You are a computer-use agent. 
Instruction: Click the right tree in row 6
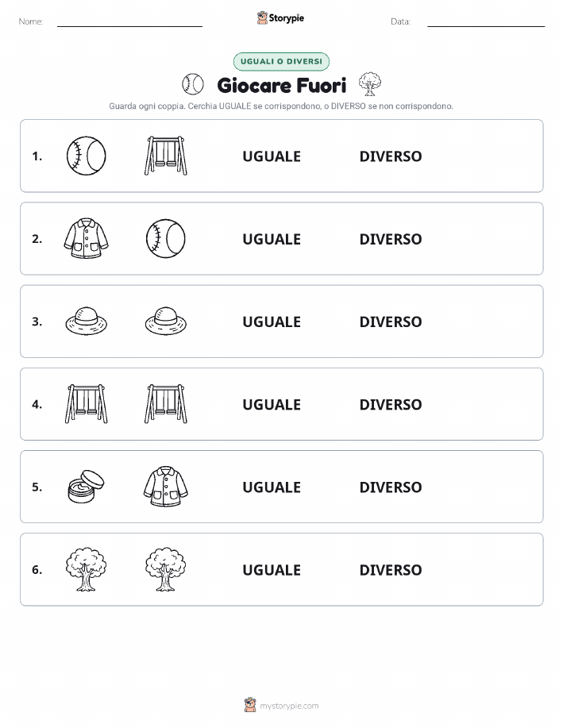(x=166, y=569)
